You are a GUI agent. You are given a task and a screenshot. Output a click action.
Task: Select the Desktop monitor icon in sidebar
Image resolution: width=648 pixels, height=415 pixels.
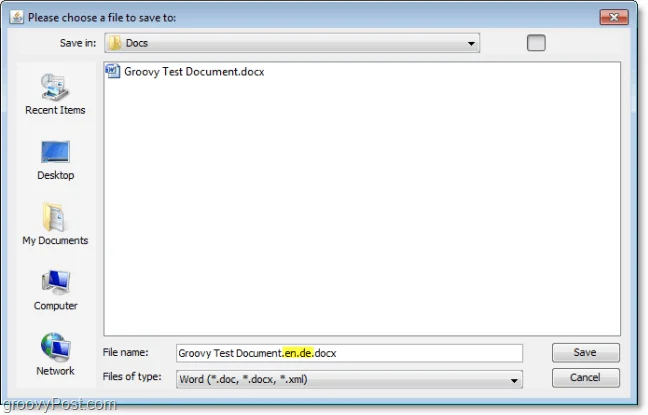55,152
